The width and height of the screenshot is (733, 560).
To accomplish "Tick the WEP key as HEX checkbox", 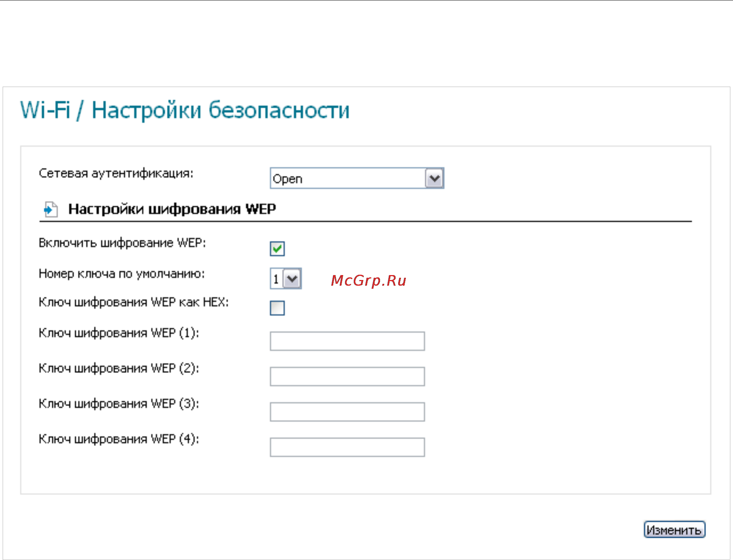I will tap(277, 308).
